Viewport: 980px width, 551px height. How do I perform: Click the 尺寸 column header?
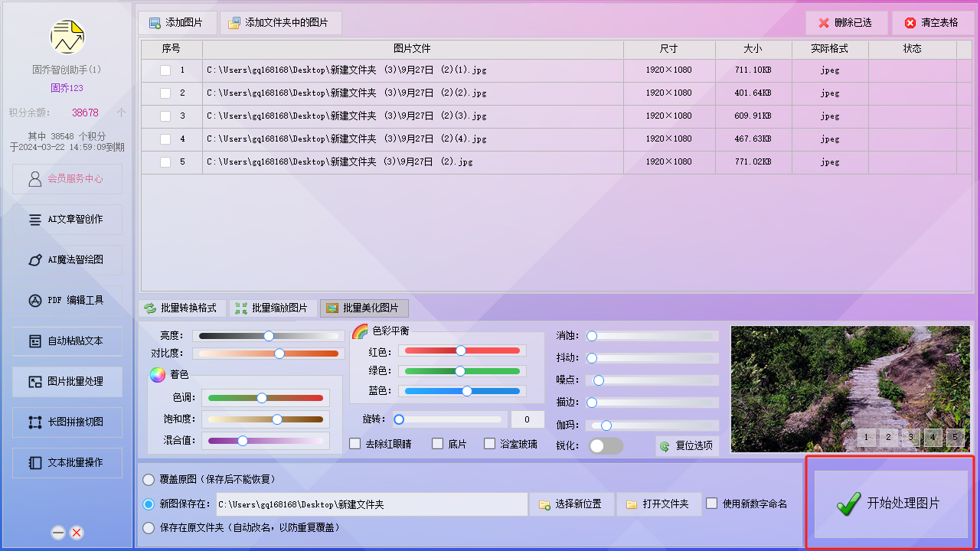(669, 49)
